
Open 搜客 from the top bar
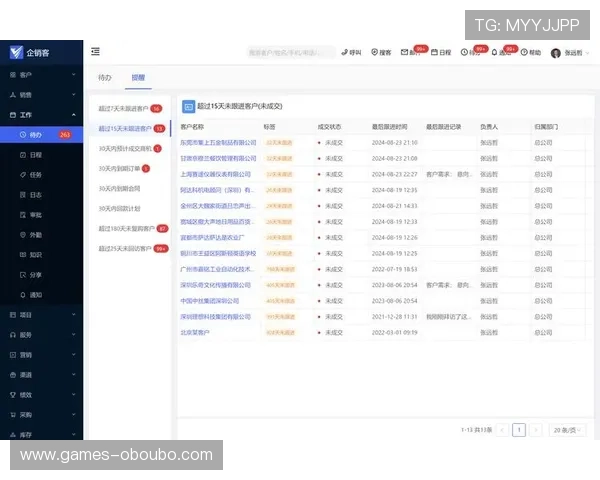coord(381,52)
